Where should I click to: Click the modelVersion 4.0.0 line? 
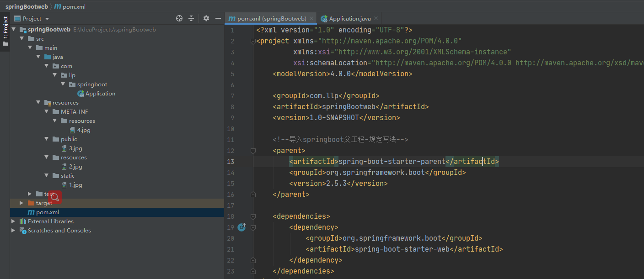(x=343, y=74)
